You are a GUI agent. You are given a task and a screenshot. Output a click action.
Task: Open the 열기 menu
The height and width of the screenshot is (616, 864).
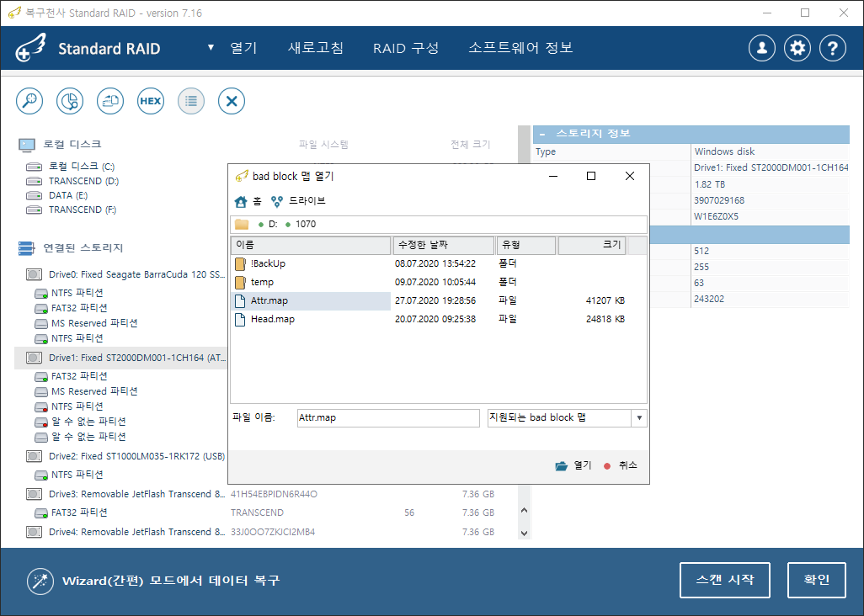tap(243, 48)
